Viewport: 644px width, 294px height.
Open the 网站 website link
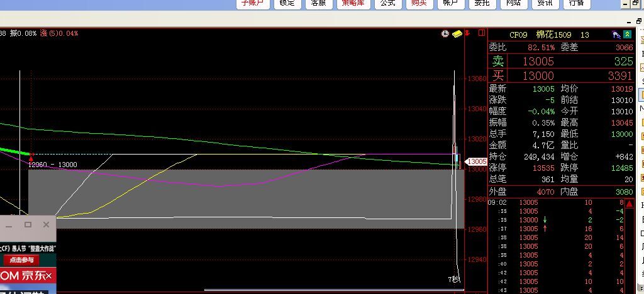[513, 3]
